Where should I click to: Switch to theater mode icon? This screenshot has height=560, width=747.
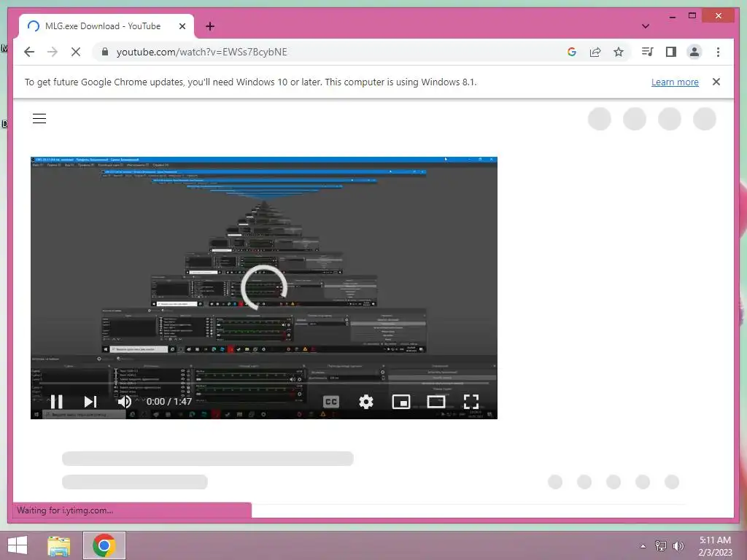click(x=436, y=402)
